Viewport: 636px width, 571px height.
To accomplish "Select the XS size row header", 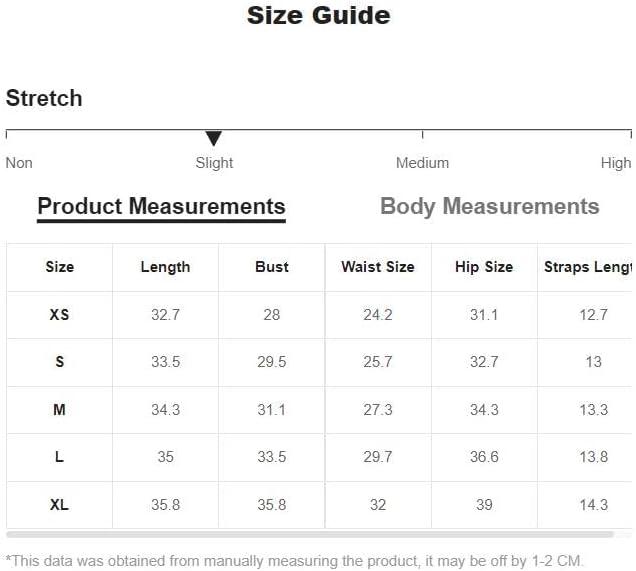I will click(x=59, y=315).
